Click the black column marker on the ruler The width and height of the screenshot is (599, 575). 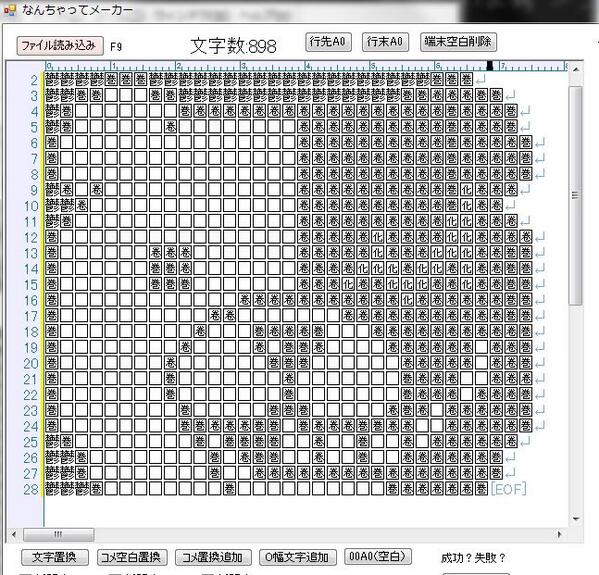[x=490, y=66]
